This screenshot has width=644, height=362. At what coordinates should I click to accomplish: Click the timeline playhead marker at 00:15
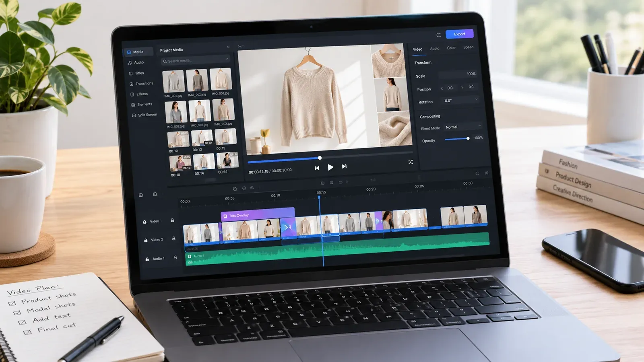[x=319, y=197]
